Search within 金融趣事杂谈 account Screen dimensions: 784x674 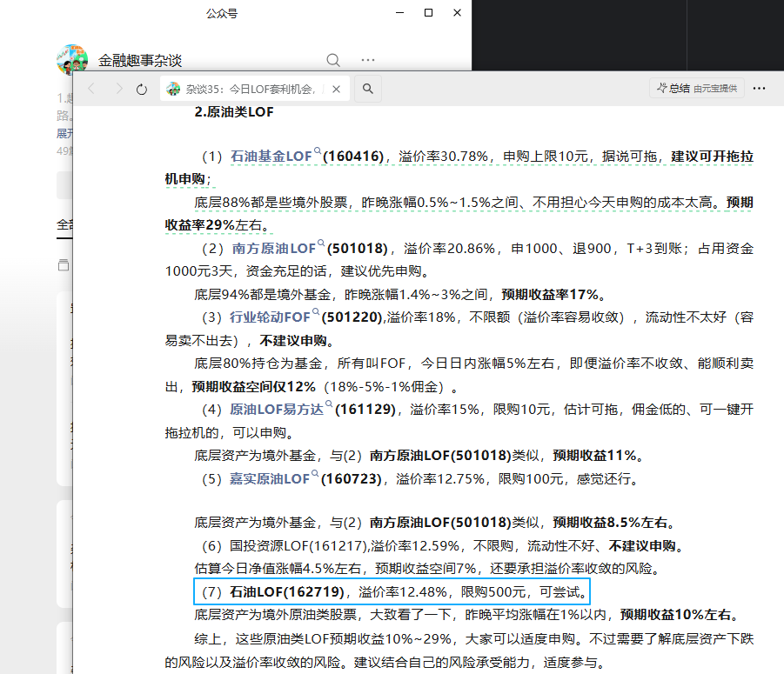[x=333, y=60]
